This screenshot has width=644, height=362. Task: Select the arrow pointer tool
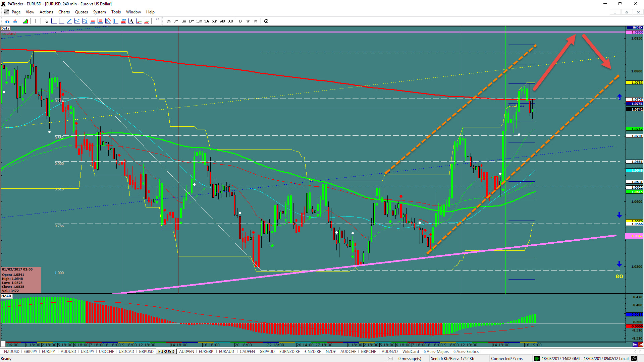46,21
